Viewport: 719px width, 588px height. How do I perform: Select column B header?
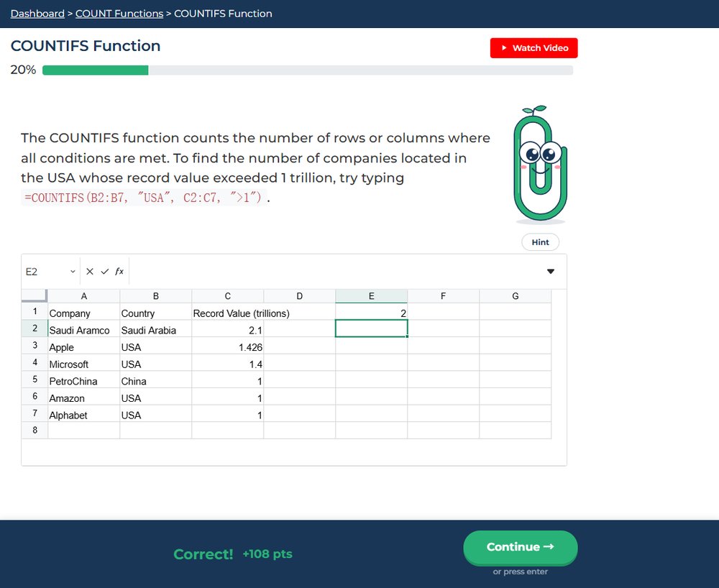click(156, 296)
